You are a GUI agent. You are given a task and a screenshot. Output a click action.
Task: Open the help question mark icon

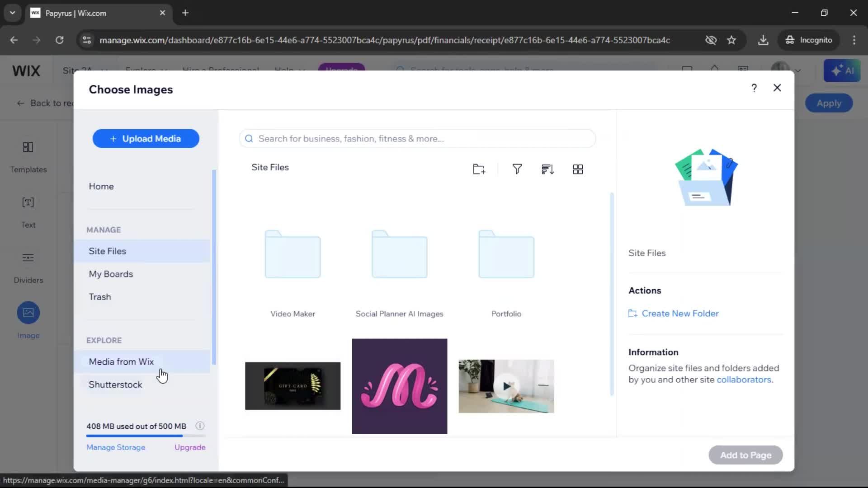pyautogui.click(x=754, y=88)
